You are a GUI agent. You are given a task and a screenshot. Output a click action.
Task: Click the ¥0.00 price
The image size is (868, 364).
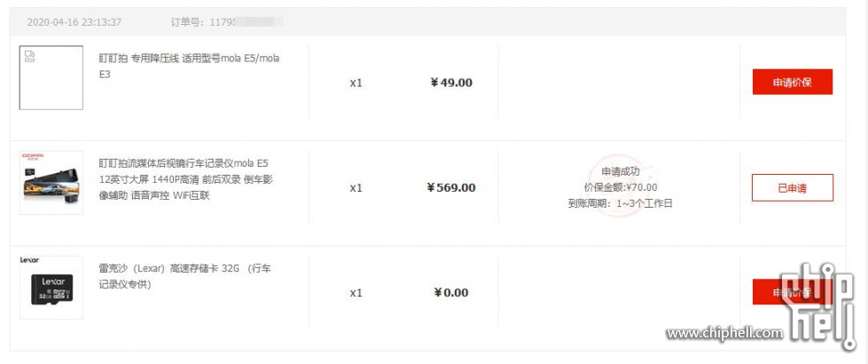coord(451,292)
